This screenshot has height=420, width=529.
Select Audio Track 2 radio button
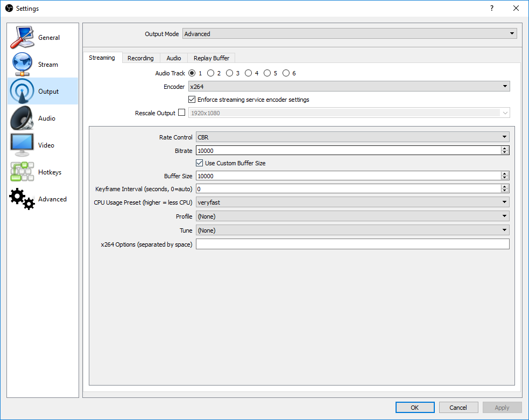(x=211, y=73)
